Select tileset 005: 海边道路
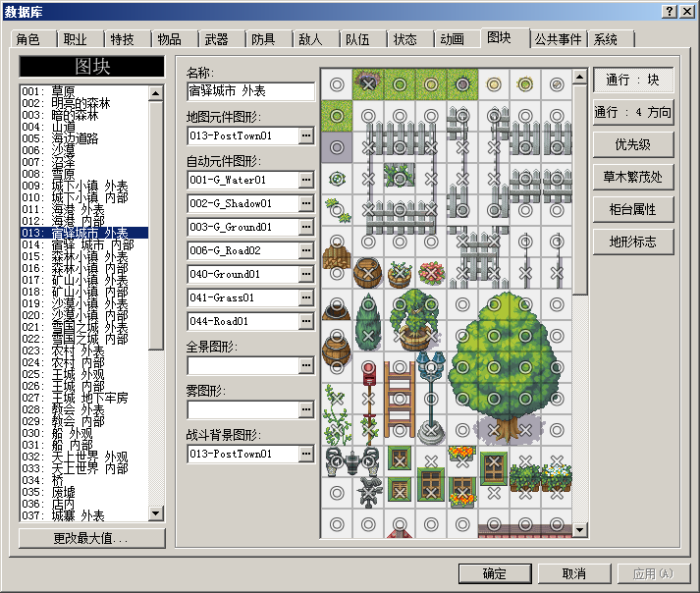The height and width of the screenshot is (593, 700). [x=84, y=138]
